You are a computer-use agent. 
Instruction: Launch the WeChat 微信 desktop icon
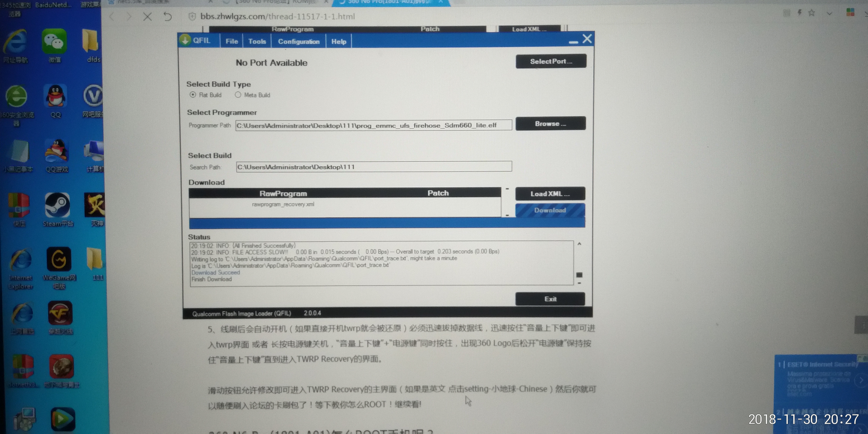coord(54,46)
